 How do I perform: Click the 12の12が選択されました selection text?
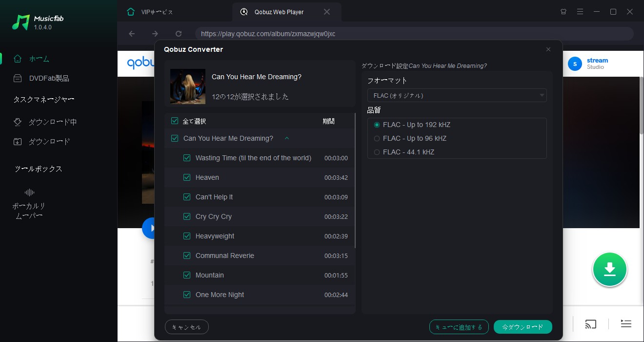pyautogui.click(x=250, y=97)
